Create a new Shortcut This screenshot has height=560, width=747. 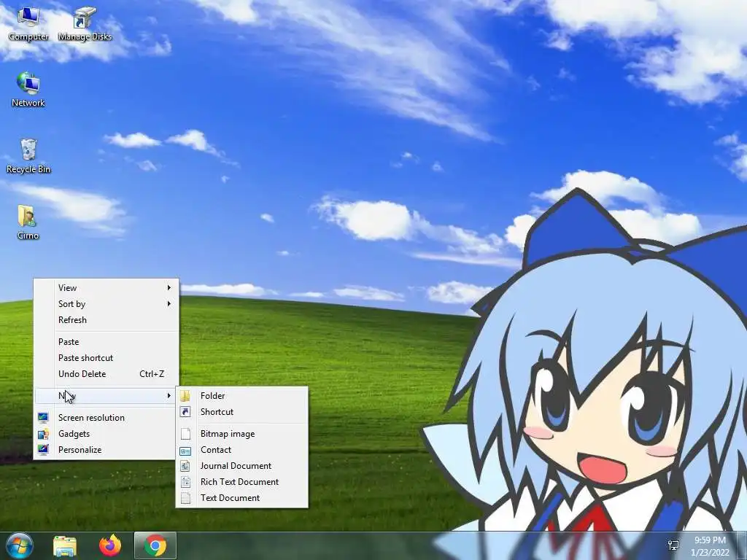click(242, 412)
